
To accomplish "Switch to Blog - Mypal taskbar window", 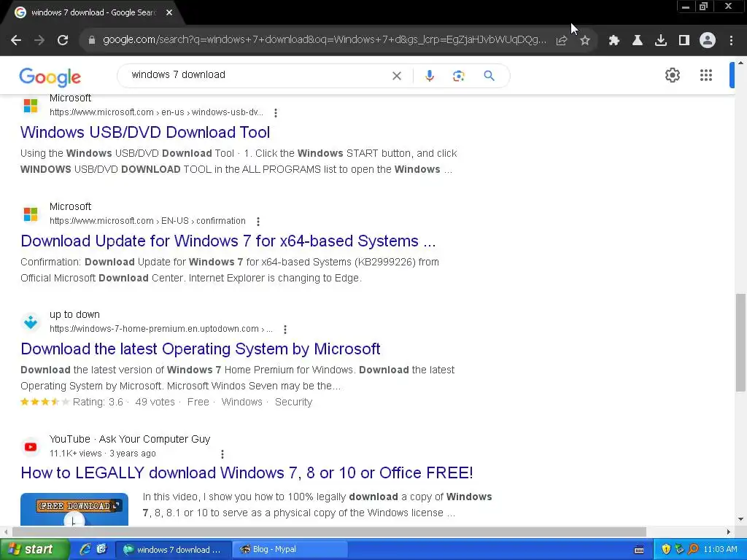I will point(290,550).
